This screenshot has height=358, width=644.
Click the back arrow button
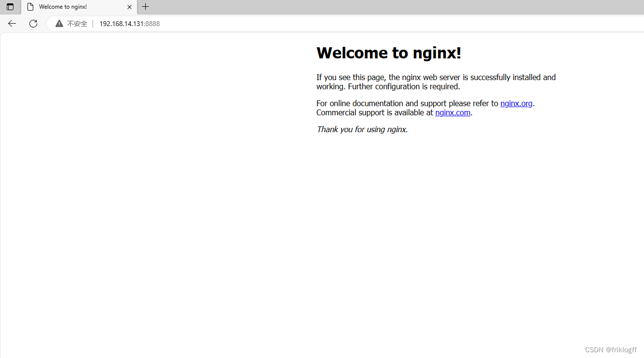[x=12, y=24]
